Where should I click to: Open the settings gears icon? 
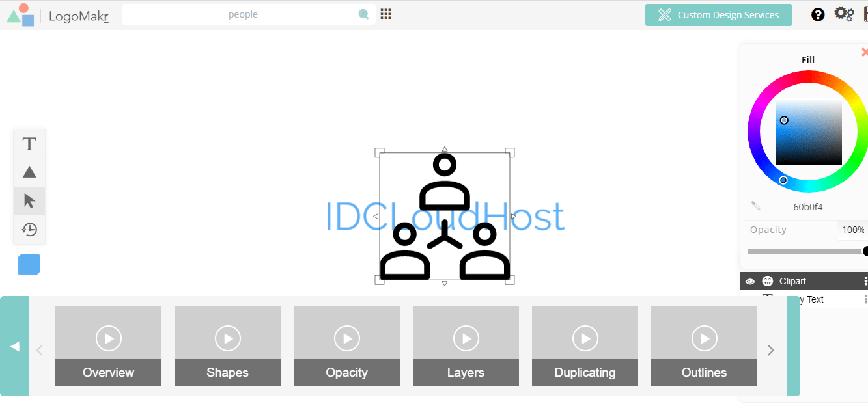coord(844,14)
